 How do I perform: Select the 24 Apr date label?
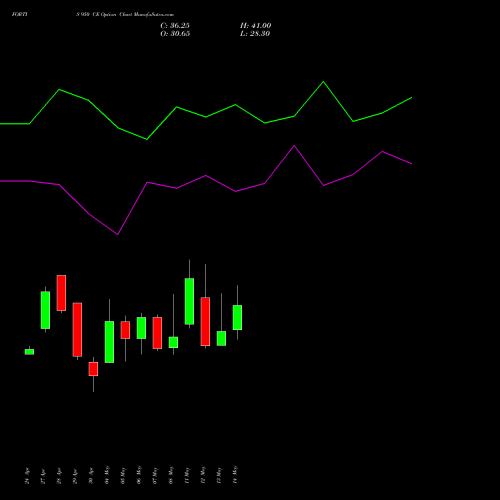pos(27,476)
